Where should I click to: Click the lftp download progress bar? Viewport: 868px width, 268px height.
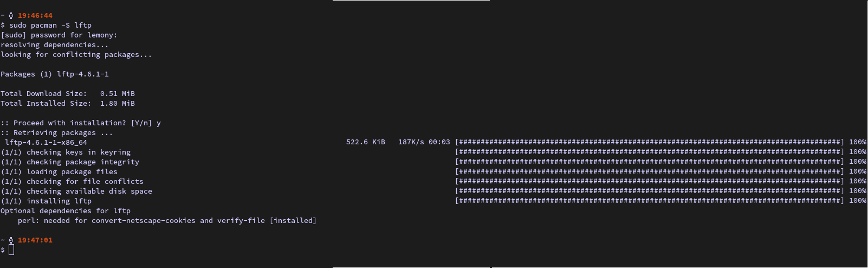pyautogui.click(x=649, y=142)
